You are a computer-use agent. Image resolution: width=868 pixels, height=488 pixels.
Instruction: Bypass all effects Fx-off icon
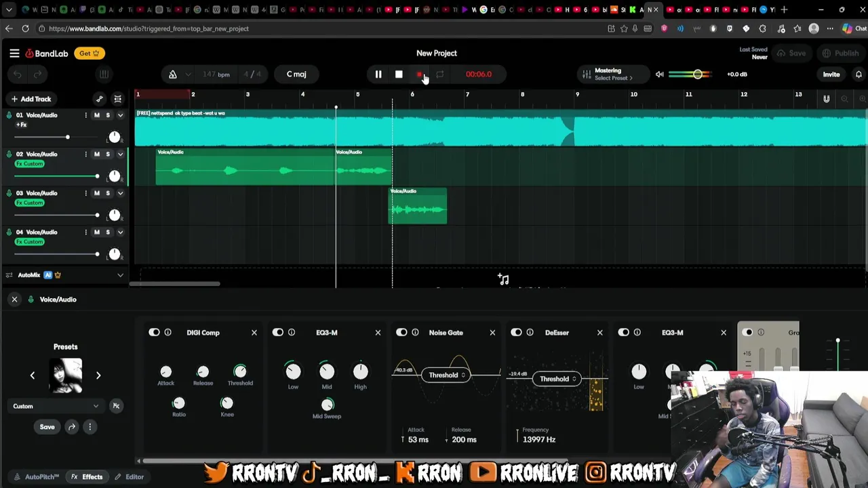pos(116,406)
